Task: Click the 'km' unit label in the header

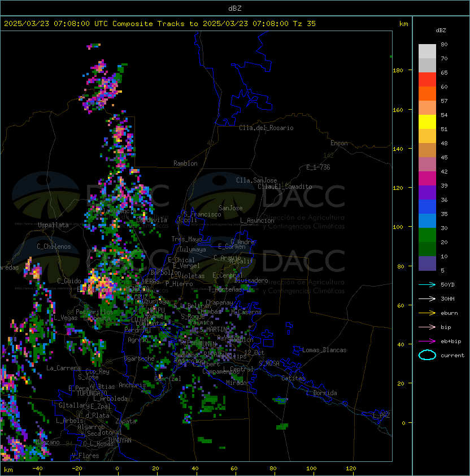Action: coord(403,24)
